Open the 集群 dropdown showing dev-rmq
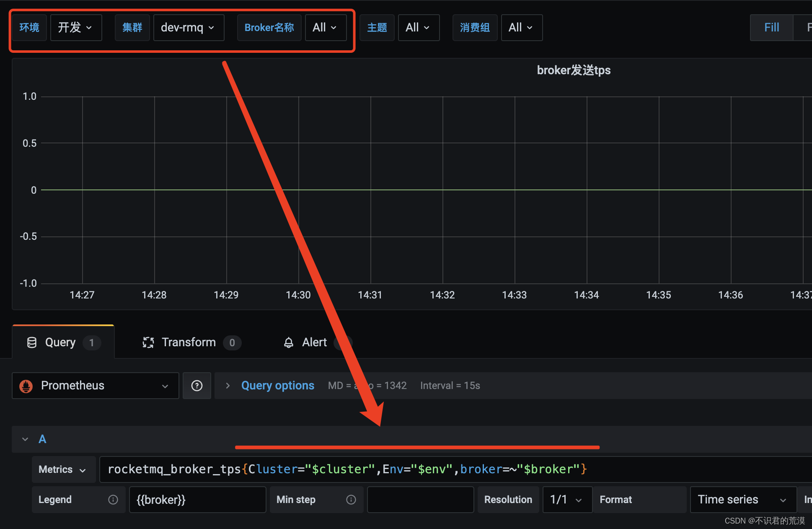Image resolution: width=812 pixels, height=529 pixels. (x=189, y=28)
